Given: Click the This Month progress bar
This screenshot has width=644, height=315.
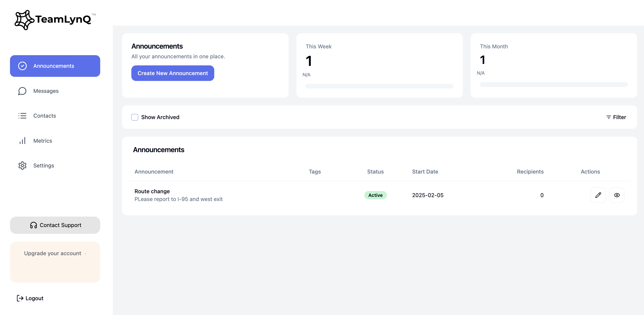Looking at the screenshot, I should point(553,85).
